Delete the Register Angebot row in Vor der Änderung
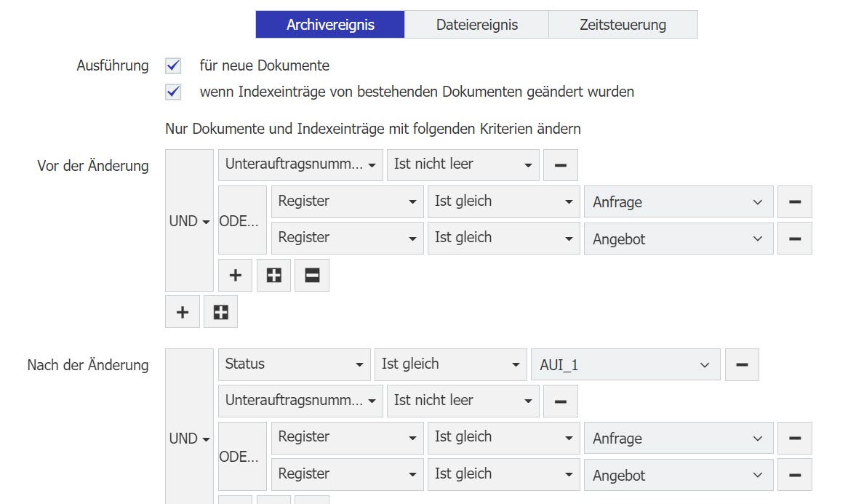 click(794, 239)
